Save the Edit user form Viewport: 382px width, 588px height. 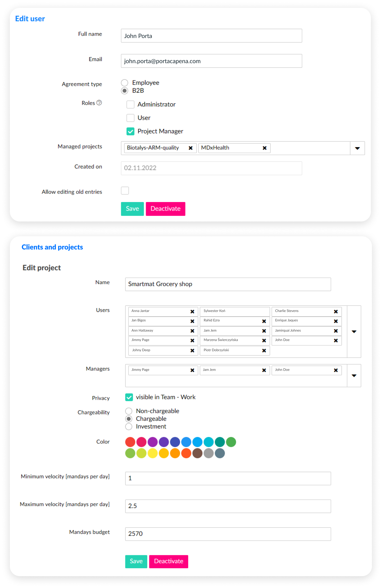coord(132,209)
